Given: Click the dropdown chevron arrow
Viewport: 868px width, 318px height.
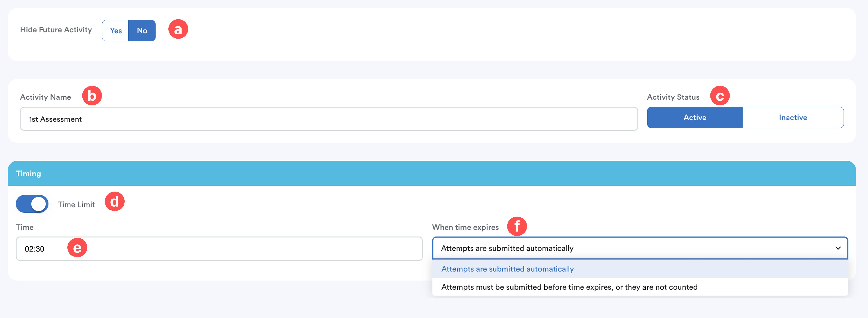Looking at the screenshot, I should coord(838,248).
